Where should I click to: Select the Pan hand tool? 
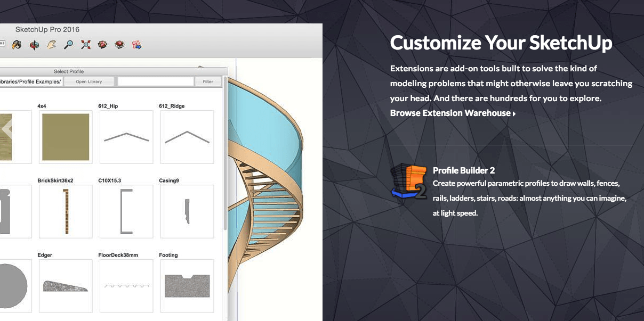click(52, 45)
